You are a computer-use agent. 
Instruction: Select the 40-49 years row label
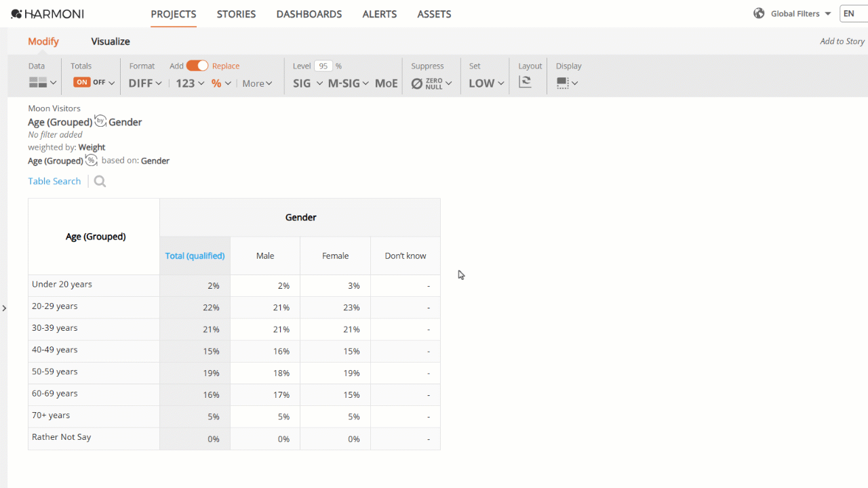[55, 350]
